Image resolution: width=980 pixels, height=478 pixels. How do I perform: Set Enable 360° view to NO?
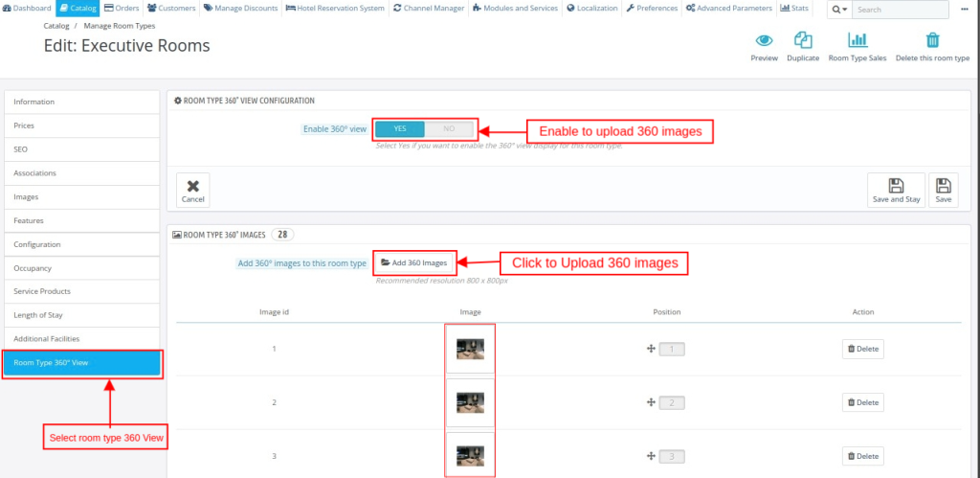(x=449, y=128)
